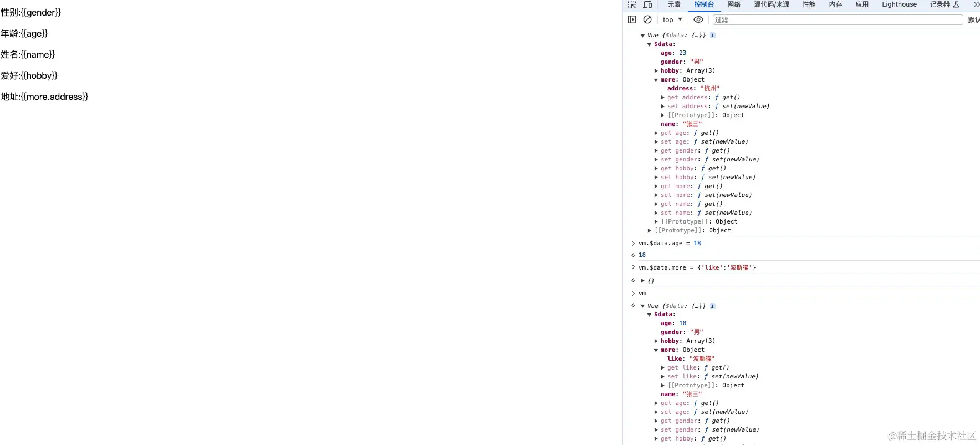
Task: Click the 姓名:{{name}} line on page
Action: [28, 54]
